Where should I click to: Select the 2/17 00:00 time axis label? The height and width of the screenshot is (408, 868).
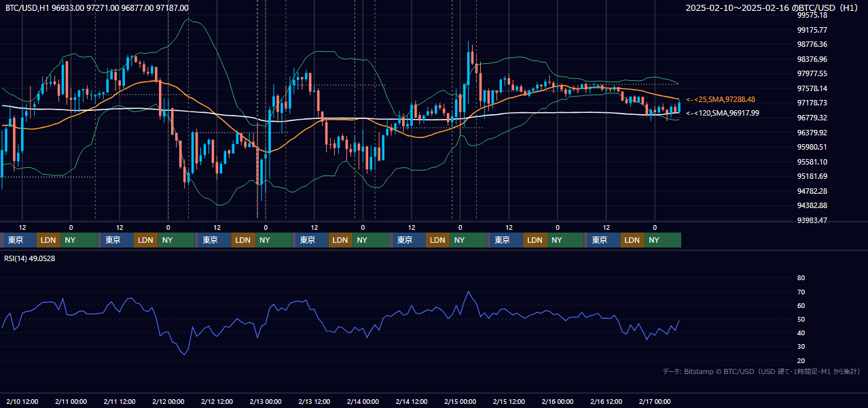655,401
